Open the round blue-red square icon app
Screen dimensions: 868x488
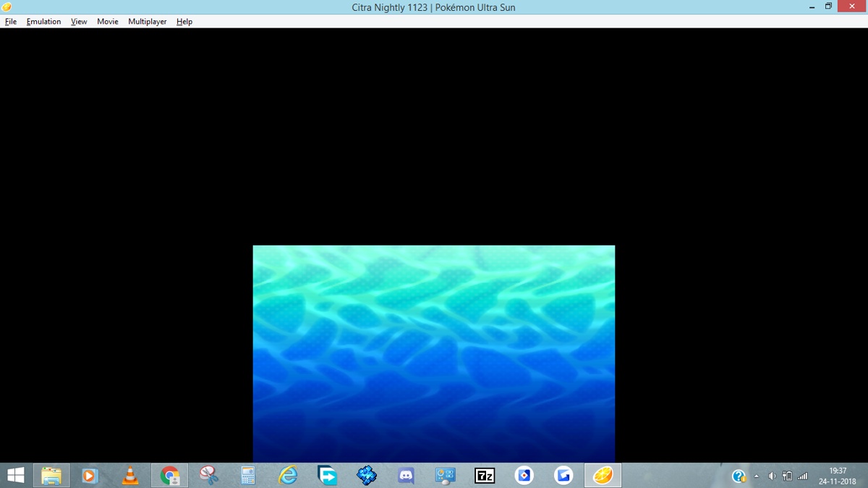click(524, 476)
